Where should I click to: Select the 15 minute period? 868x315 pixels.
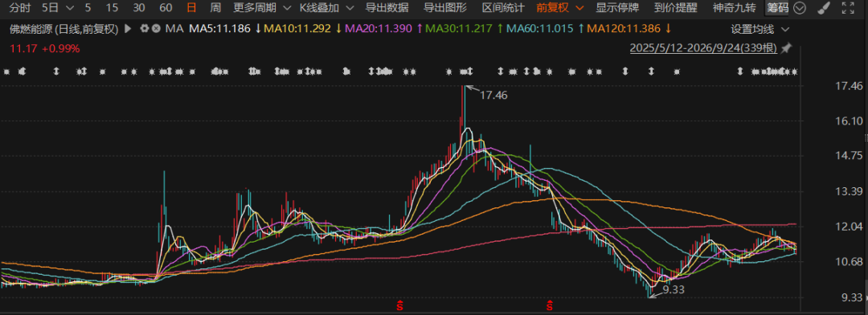point(113,8)
